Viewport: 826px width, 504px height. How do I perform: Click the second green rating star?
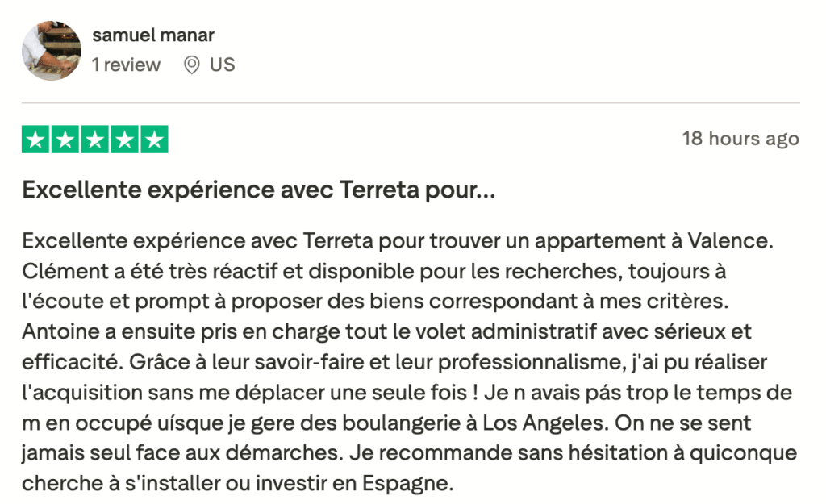tap(65, 140)
